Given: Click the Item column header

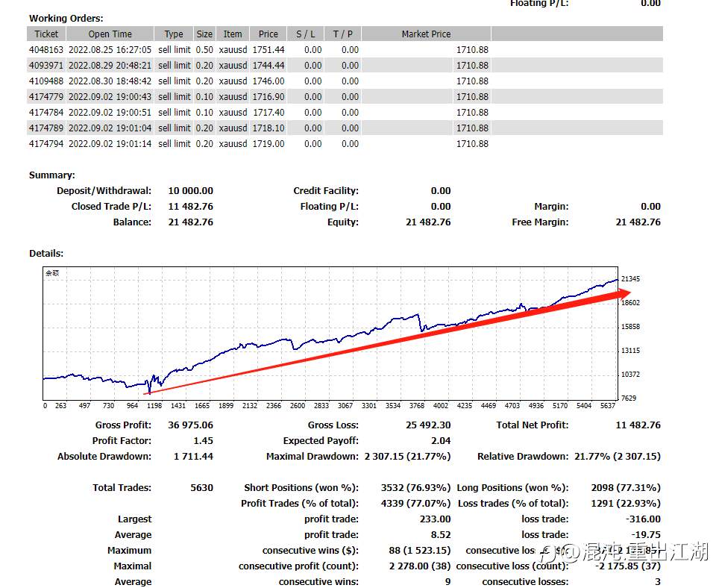Looking at the screenshot, I should pos(233,34).
